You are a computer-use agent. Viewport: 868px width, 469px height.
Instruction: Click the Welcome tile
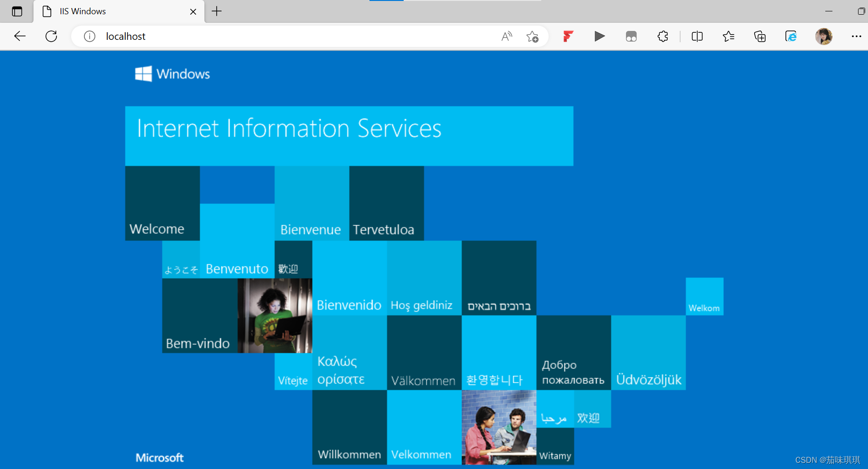tap(162, 203)
